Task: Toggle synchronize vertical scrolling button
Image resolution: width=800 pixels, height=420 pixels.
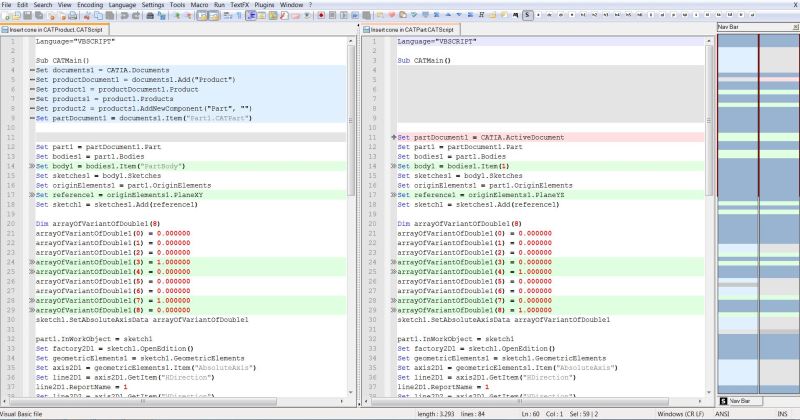Action: point(203,16)
